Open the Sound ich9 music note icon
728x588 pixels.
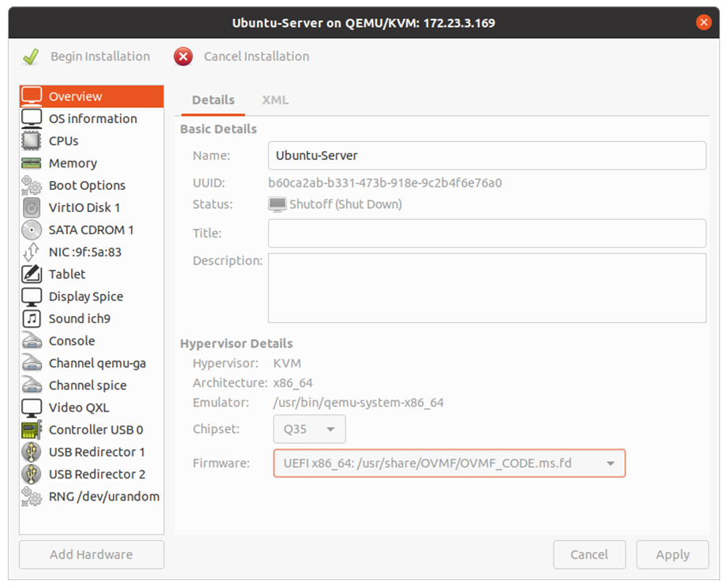point(32,318)
